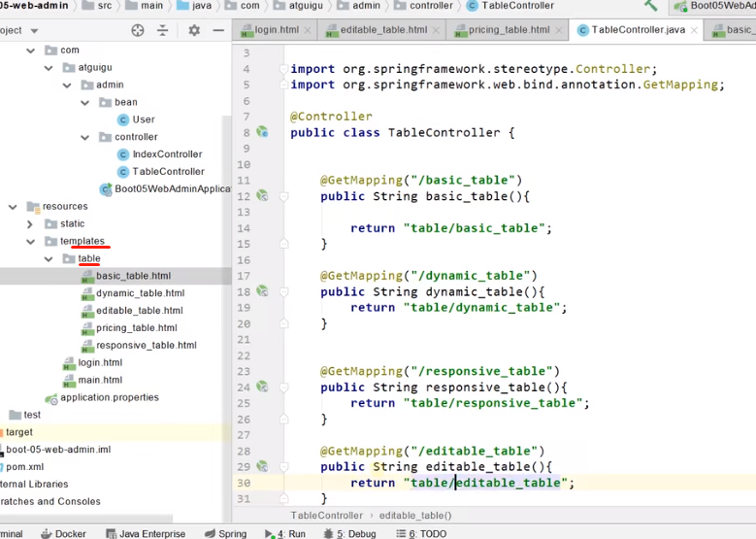Open the Debug tool window

coord(349,534)
